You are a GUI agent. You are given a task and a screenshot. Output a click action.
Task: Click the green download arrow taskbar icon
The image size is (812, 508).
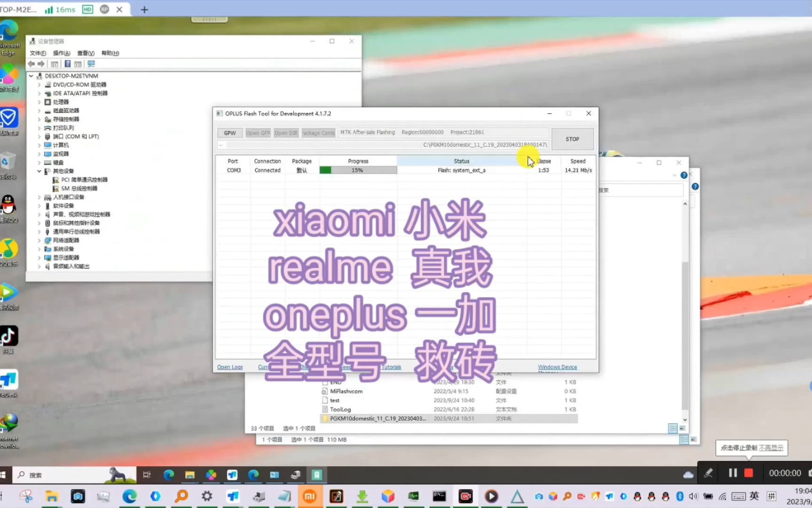coord(362,497)
